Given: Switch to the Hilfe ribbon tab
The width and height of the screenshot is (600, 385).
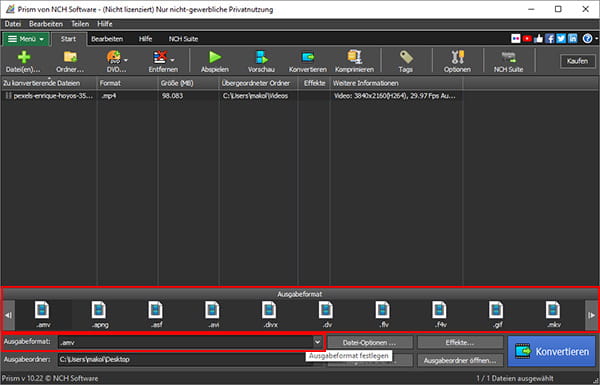Looking at the screenshot, I should (145, 39).
